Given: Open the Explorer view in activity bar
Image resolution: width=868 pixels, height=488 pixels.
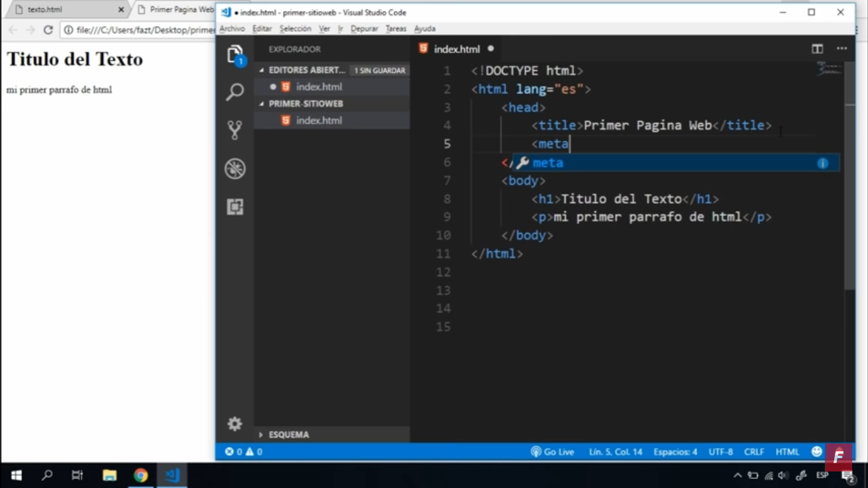Looking at the screenshot, I should click(x=235, y=55).
